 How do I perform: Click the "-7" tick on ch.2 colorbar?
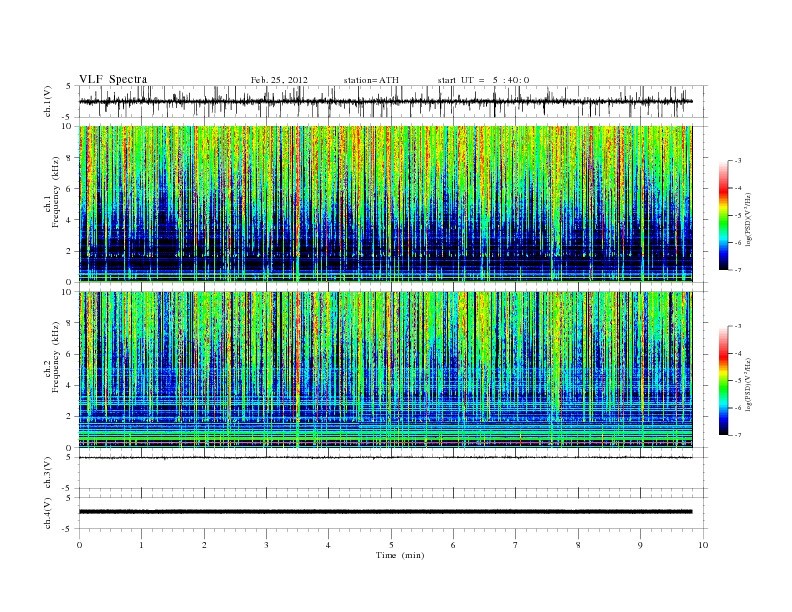738,435
